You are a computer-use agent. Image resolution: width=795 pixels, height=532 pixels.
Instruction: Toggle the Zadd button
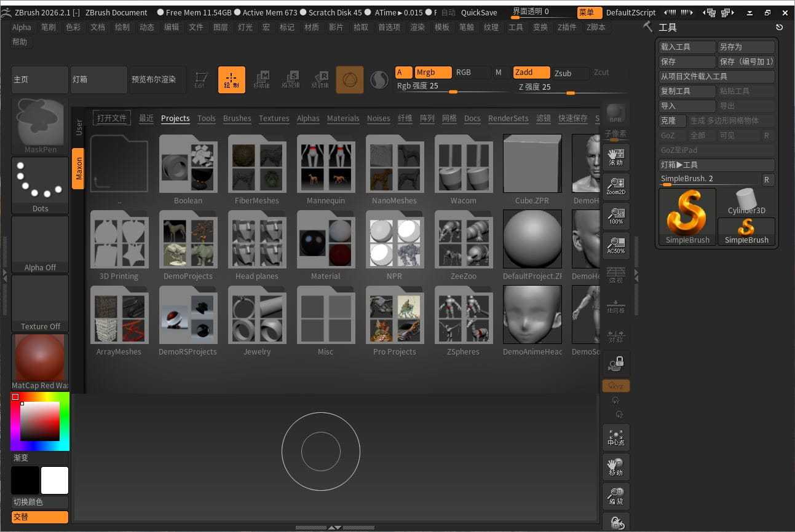532,72
